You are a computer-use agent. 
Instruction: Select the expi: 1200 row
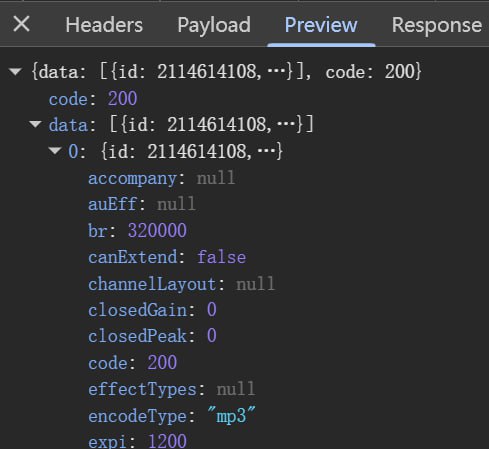pos(137,441)
